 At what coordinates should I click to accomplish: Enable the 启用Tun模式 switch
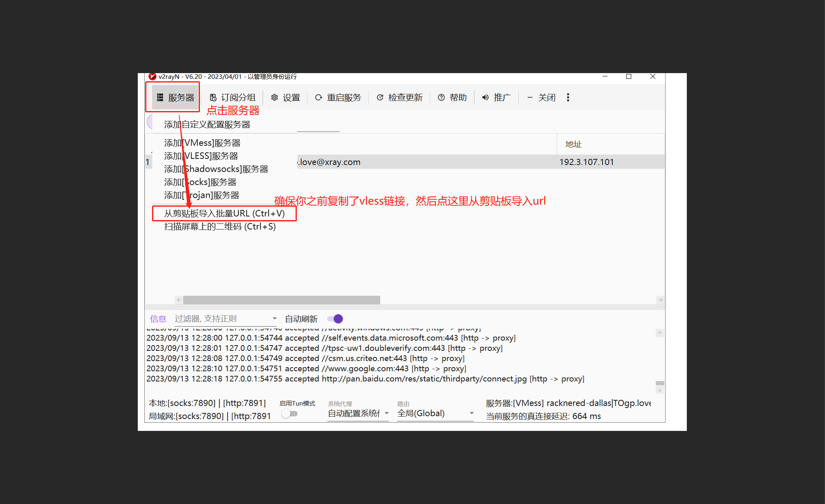coord(289,414)
